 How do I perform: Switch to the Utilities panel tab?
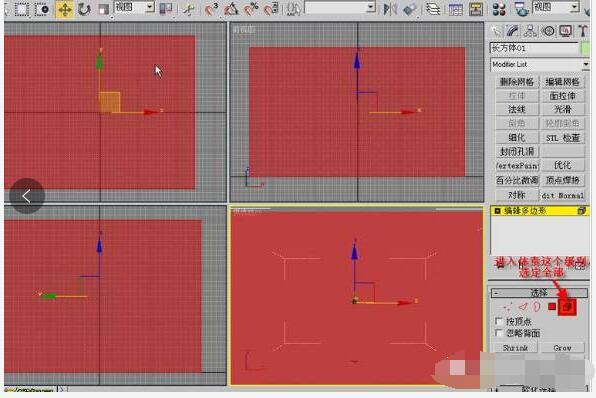(x=582, y=31)
